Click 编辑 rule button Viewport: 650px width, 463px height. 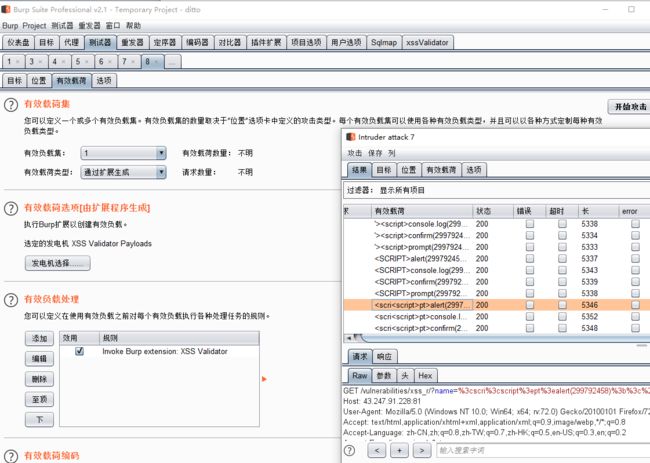pyautogui.click(x=39, y=359)
